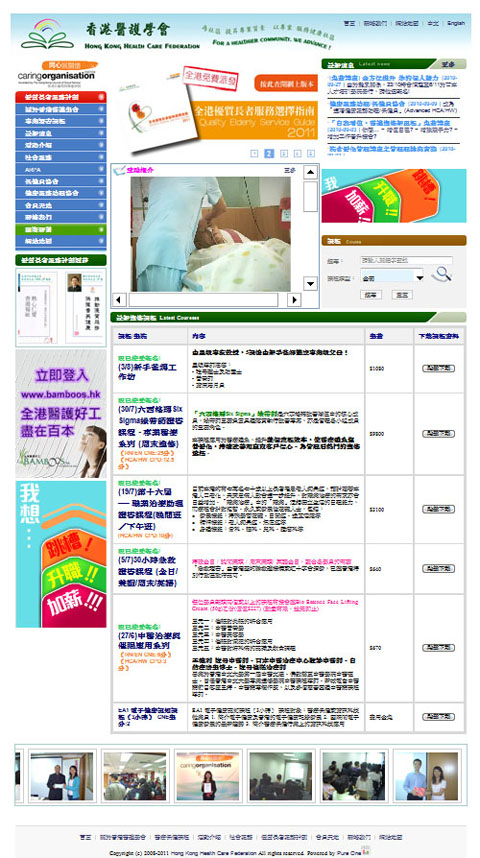This screenshot has width=480, height=858.
Task: Switch the banner to slide 3
Action: (x=284, y=154)
